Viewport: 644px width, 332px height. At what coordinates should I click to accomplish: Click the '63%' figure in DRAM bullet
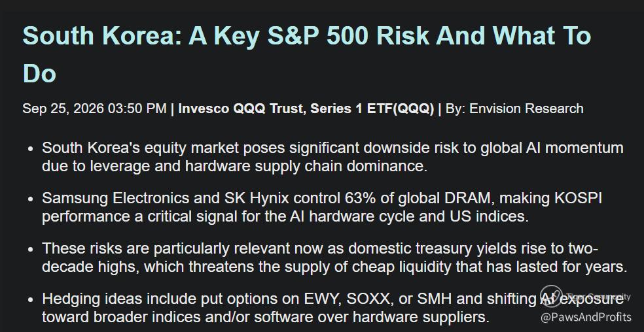[x=355, y=198]
